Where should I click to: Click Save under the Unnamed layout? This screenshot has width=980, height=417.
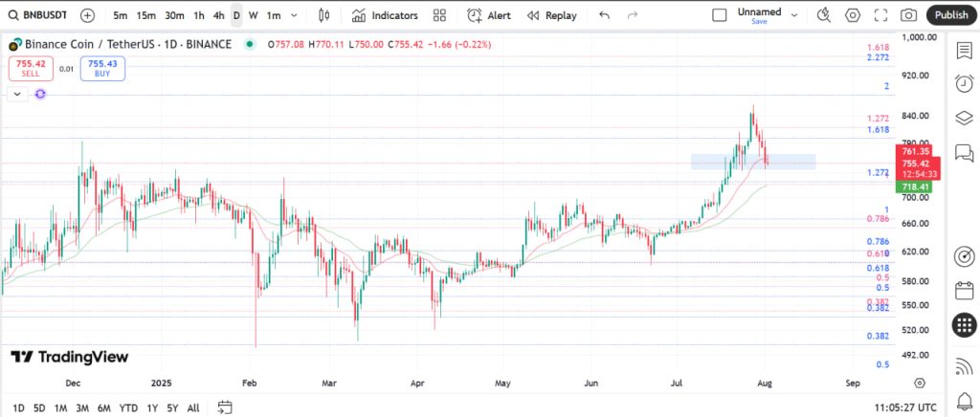click(x=759, y=21)
